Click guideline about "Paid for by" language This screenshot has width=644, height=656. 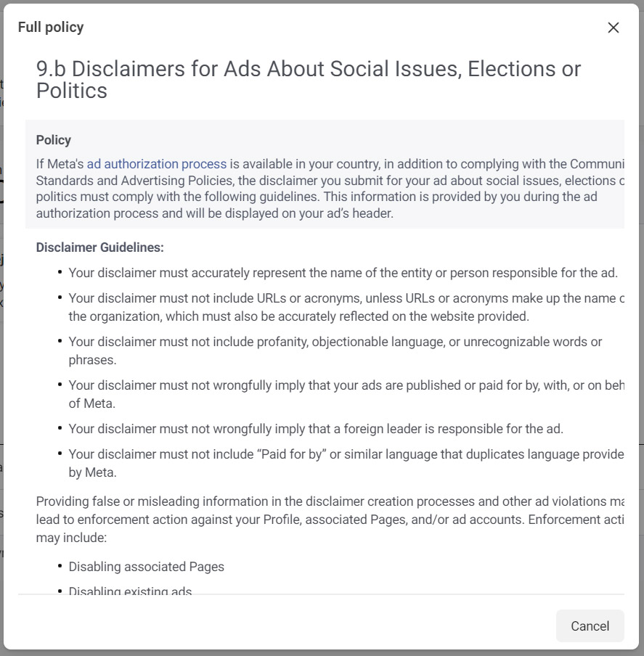(x=343, y=463)
